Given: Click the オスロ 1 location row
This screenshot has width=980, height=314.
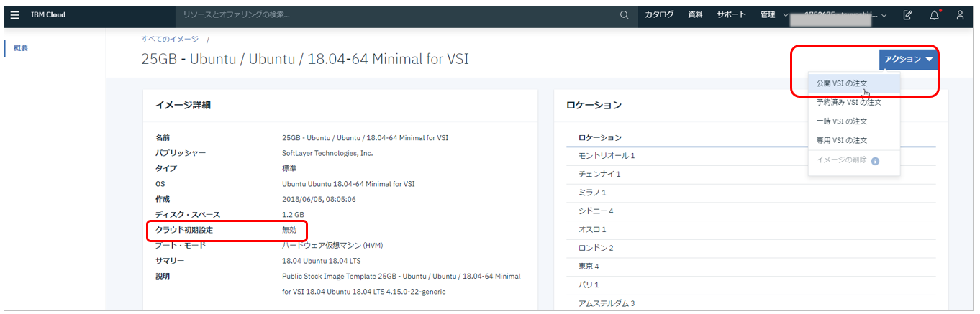Looking at the screenshot, I should click(751, 230).
